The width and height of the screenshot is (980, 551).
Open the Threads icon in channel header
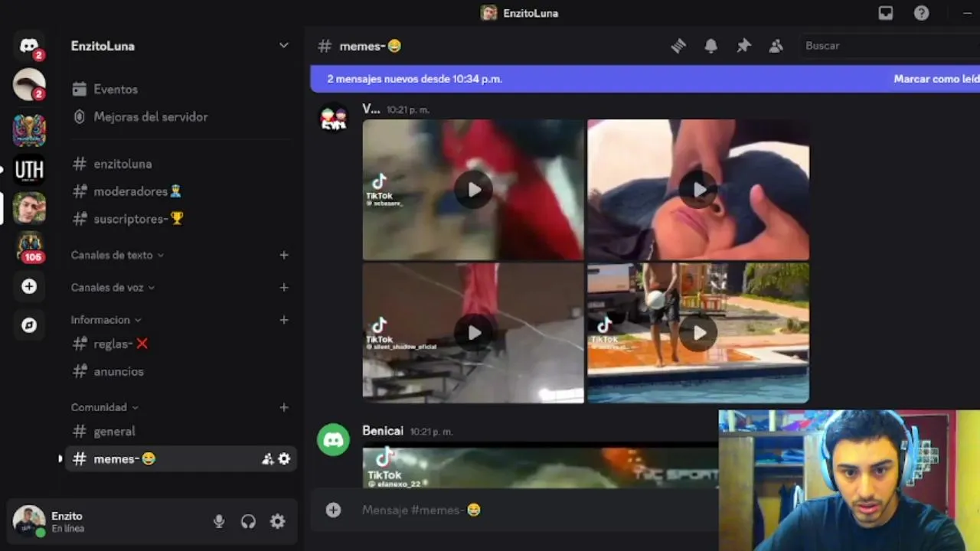[x=678, y=46]
